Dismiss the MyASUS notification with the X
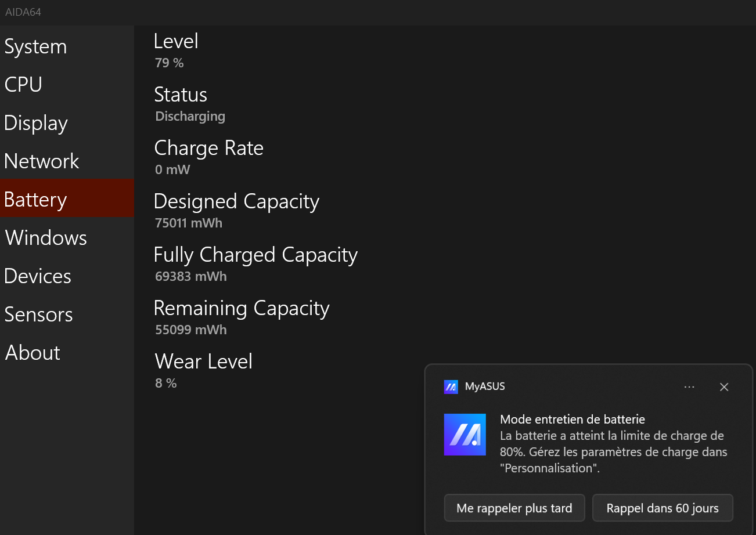Image resolution: width=756 pixels, height=535 pixels. (x=723, y=387)
